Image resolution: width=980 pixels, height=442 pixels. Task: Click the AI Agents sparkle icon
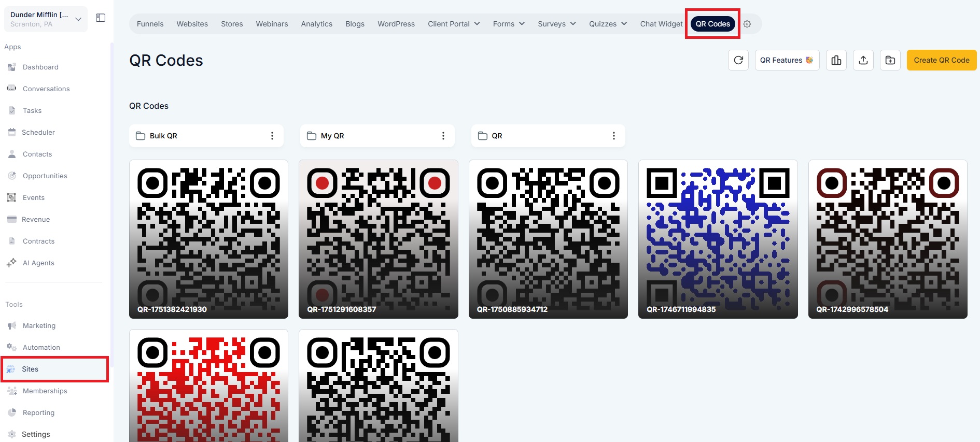pyautogui.click(x=12, y=263)
